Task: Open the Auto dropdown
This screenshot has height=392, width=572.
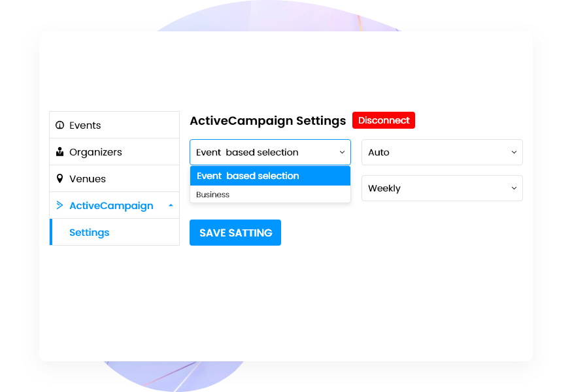Action: point(442,152)
